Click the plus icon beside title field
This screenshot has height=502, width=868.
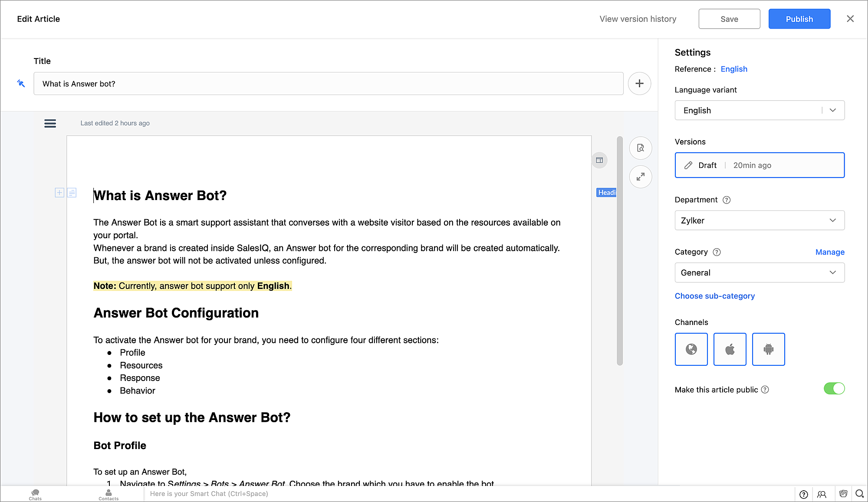[639, 83]
